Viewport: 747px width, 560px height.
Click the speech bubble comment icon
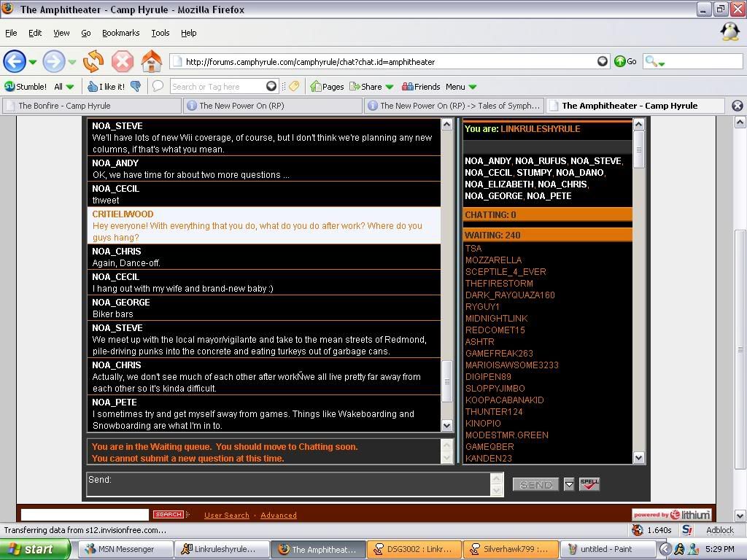click(158, 86)
